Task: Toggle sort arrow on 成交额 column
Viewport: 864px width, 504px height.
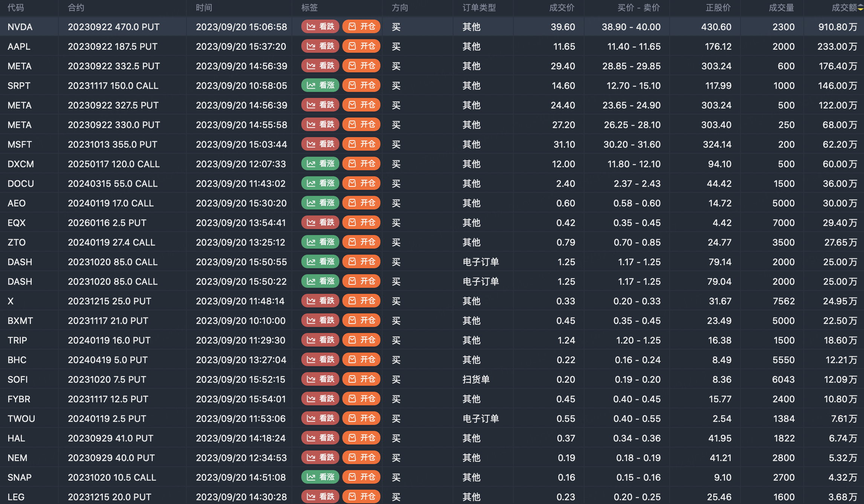Action: pyautogui.click(x=860, y=8)
